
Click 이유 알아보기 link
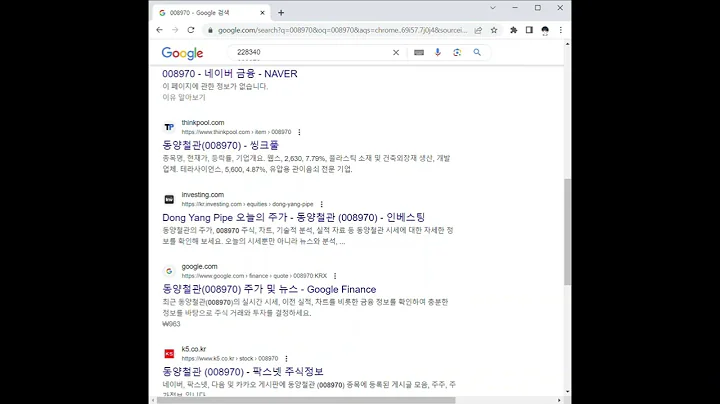point(184,97)
